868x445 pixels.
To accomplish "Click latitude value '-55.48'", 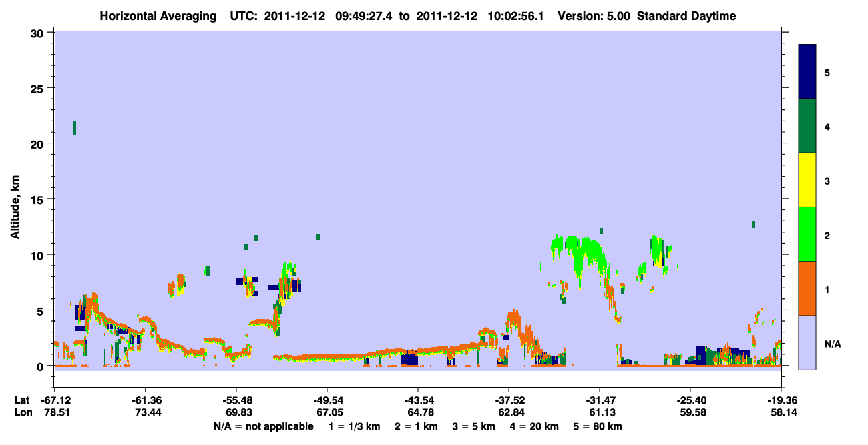I will 236,400.
